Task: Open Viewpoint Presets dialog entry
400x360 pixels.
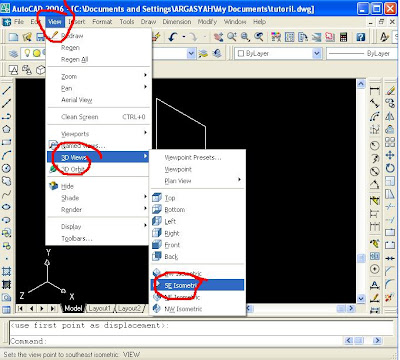Action: tap(193, 158)
